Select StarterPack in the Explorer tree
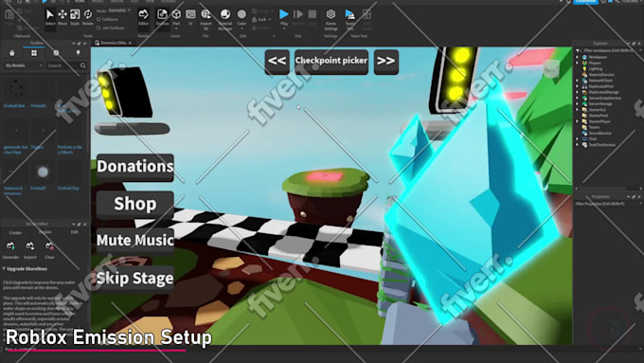This screenshot has height=363, width=644. click(x=599, y=116)
